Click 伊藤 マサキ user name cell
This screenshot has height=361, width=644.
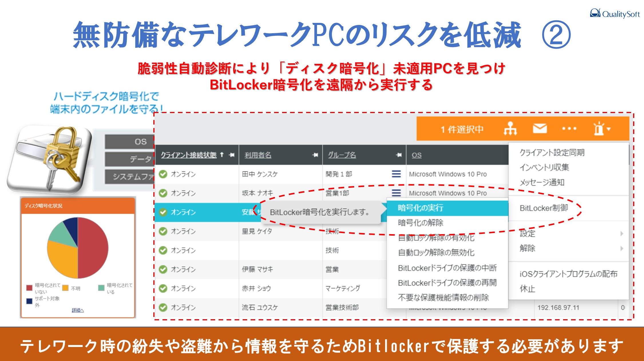click(257, 269)
